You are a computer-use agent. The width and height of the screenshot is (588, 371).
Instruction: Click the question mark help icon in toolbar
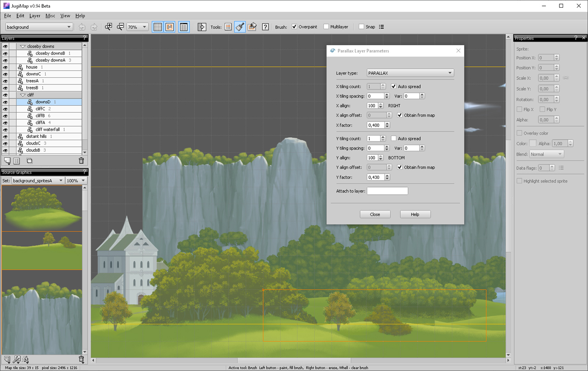pos(266,27)
